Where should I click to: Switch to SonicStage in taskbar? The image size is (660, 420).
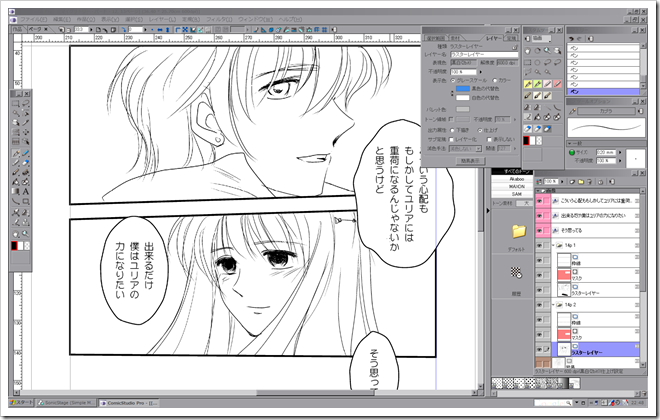[x=67, y=403]
